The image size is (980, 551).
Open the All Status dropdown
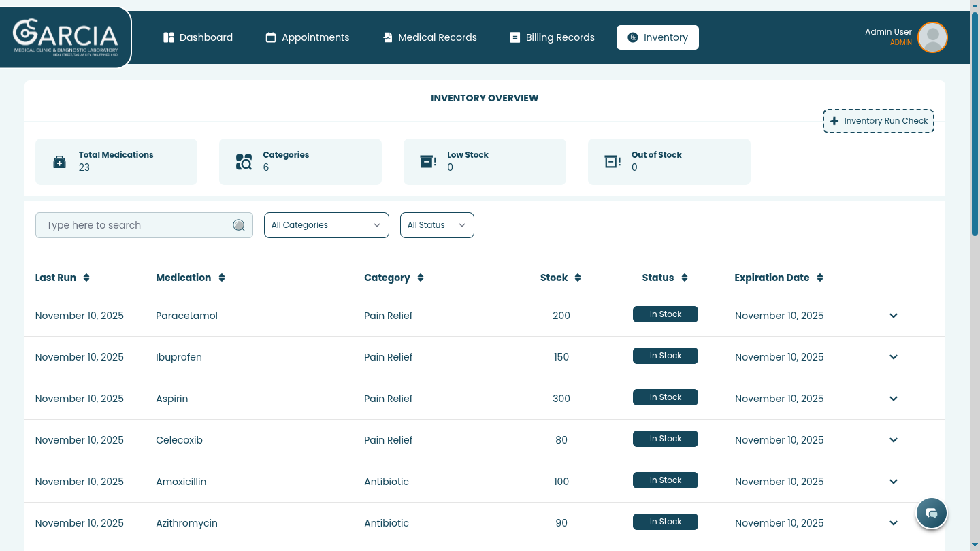click(x=437, y=225)
